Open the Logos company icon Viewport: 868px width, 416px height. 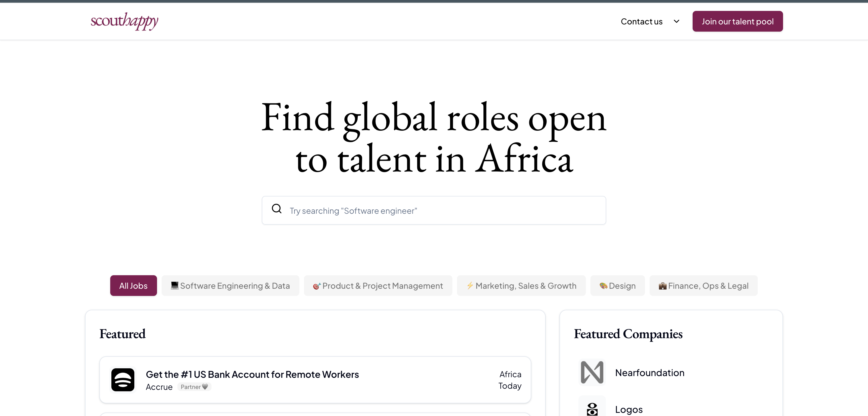(x=592, y=409)
